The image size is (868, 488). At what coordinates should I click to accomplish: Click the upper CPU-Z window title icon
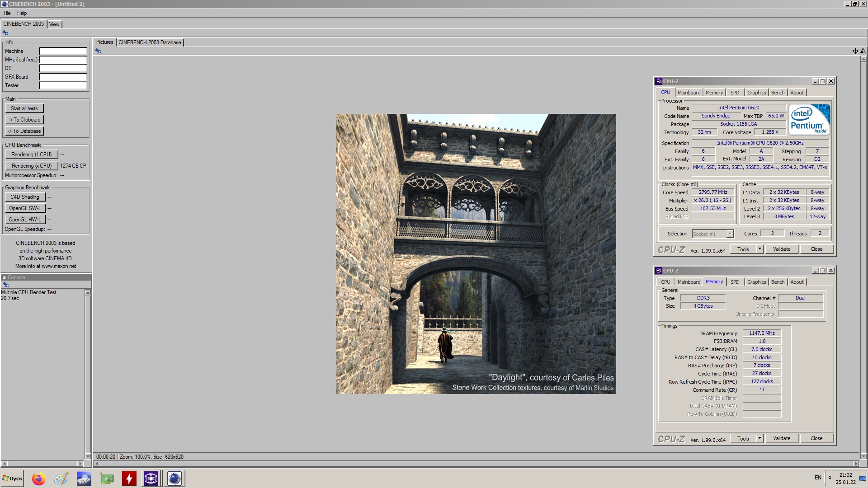pos(659,81)
